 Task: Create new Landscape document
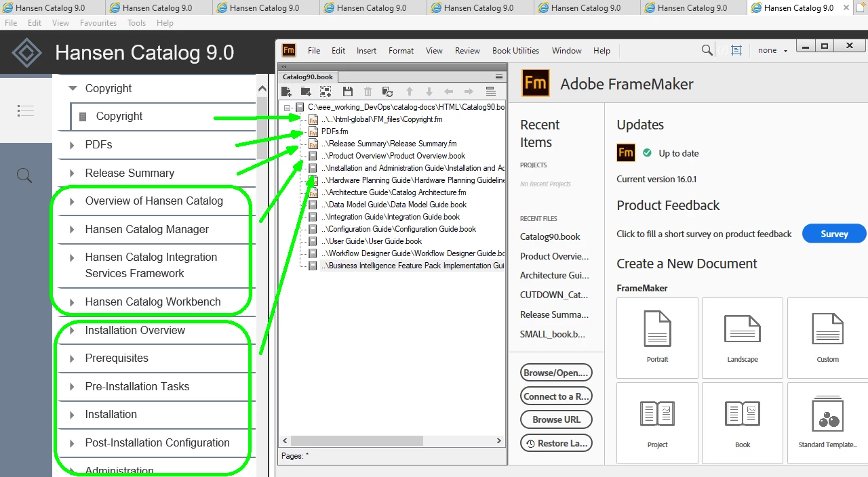(743, 337)
